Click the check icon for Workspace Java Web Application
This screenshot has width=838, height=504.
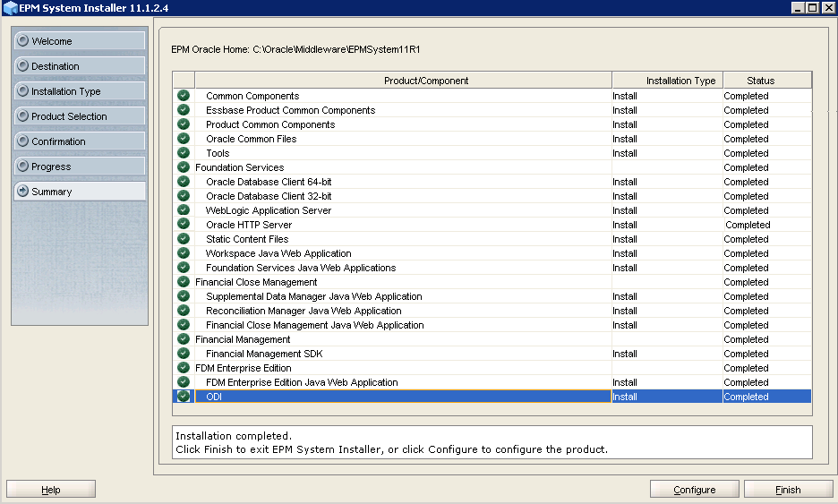click(x=184, y=253)
